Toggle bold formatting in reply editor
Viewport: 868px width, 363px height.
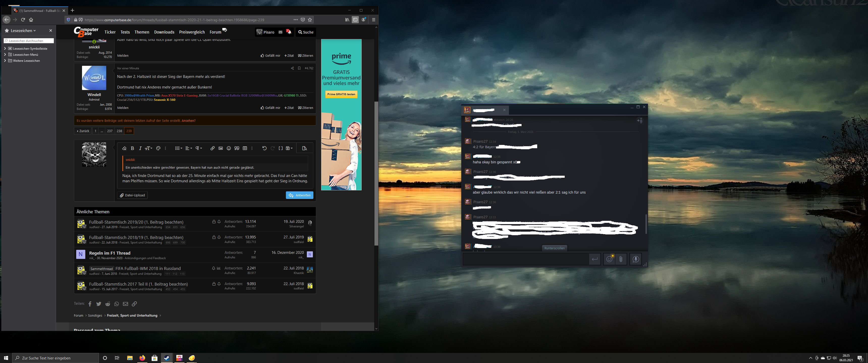132,148
